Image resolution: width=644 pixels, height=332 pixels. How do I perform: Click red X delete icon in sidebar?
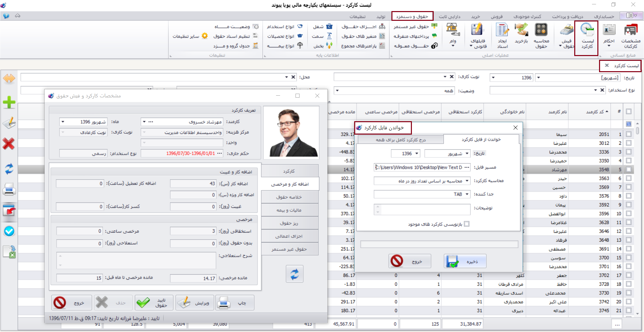click(9, 144)
